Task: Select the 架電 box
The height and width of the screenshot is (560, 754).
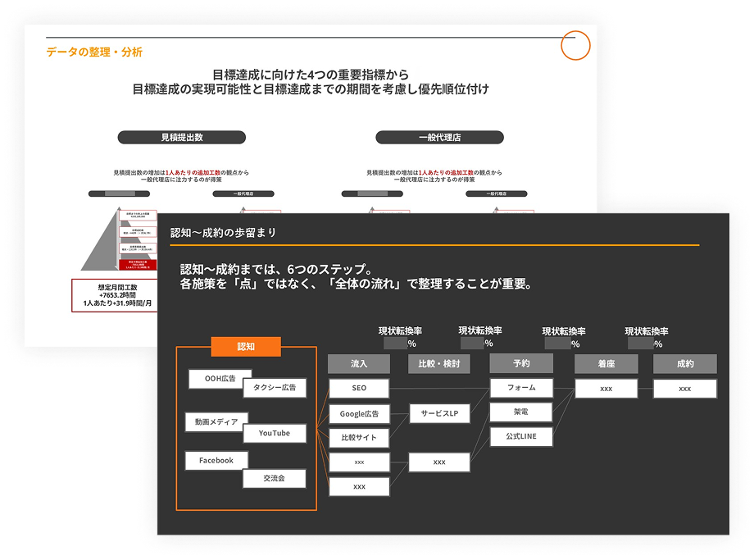Action: (x=521, y=412)
